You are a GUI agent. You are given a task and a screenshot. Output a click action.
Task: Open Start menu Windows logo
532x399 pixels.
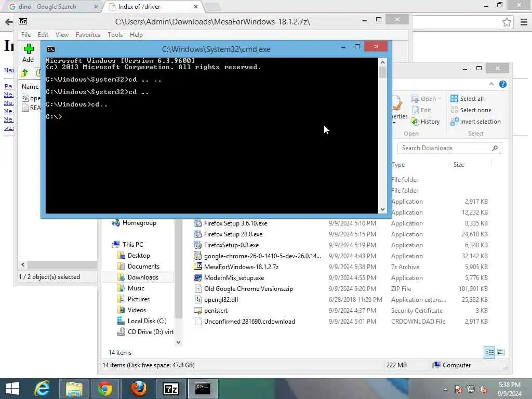pos(12,389)
